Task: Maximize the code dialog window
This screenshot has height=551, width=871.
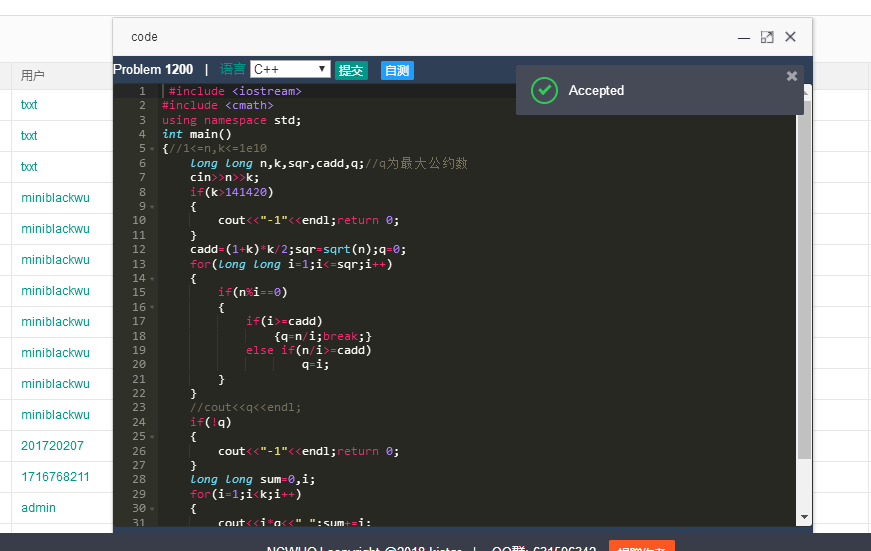Action: click(x=767, y=37)
